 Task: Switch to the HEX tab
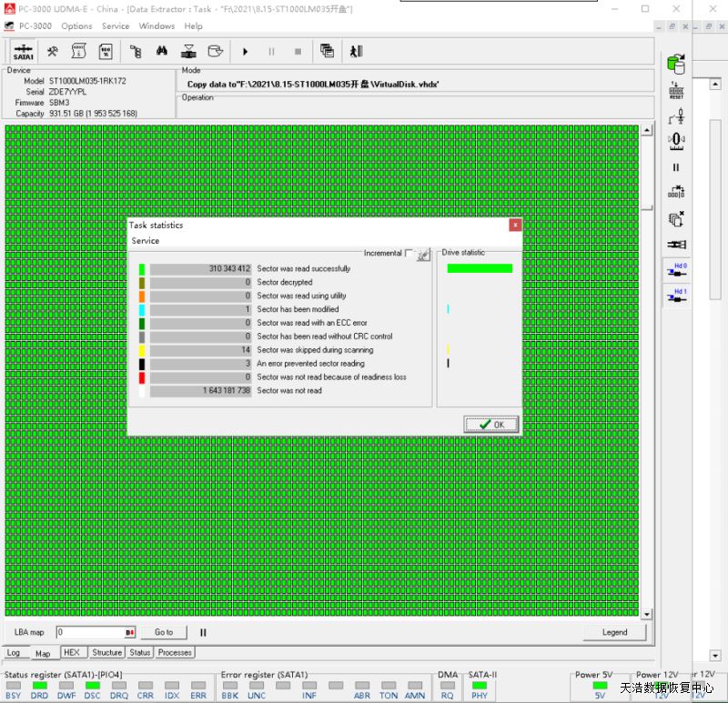tap(71, 652)
